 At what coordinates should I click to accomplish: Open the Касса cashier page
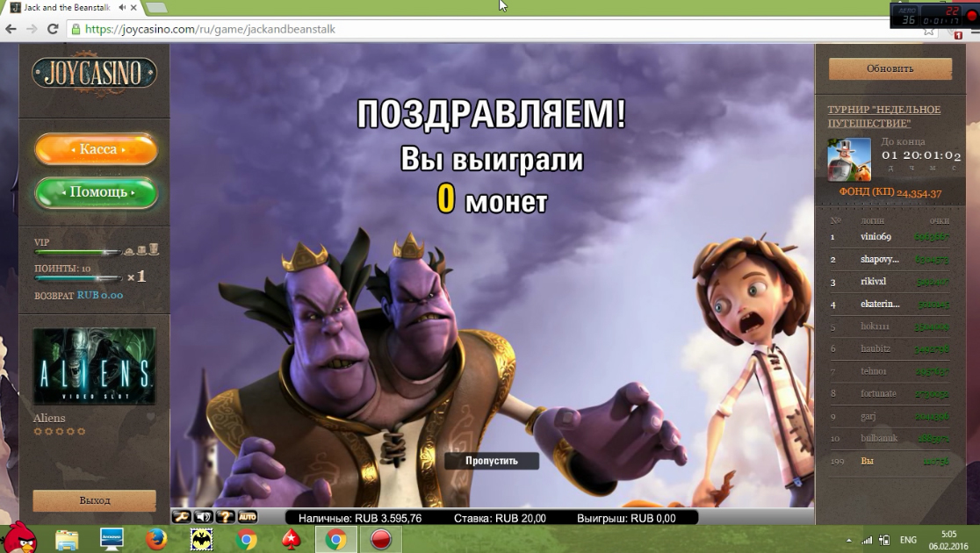(97, 149)
